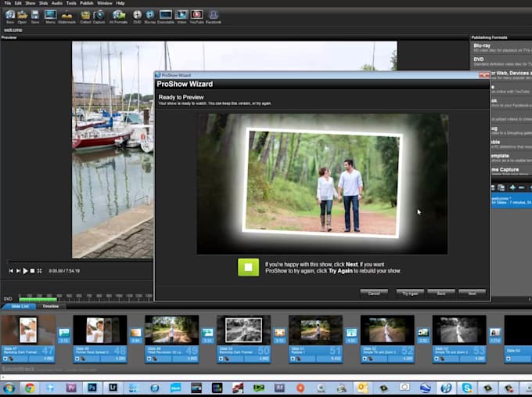
Task: Open the Menu toolbar icon
Action: point(50,16)
